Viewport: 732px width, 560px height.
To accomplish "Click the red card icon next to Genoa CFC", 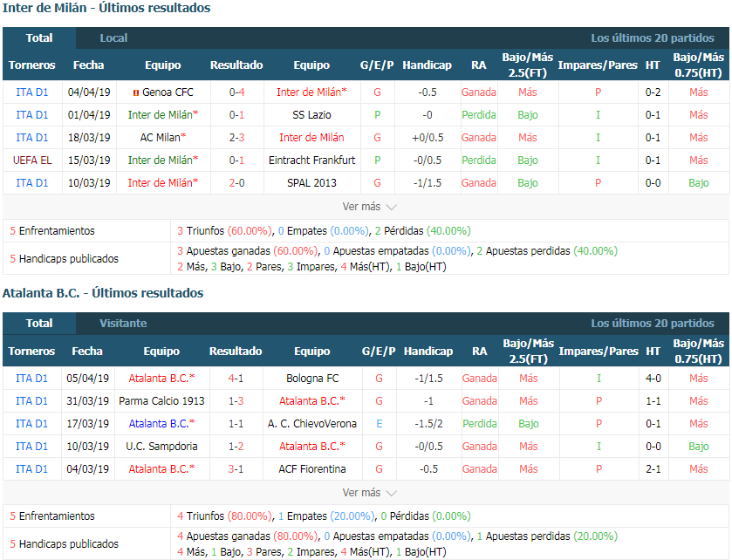I will point(136,92).
